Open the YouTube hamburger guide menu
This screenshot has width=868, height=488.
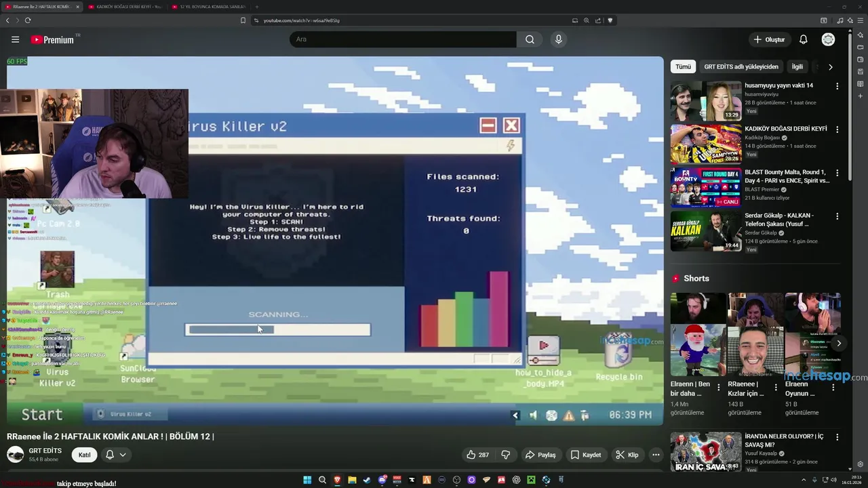click(15, 39)
